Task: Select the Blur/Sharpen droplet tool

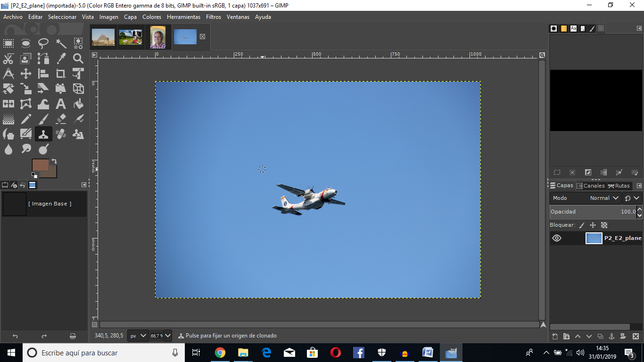Action: coord(8,149)
